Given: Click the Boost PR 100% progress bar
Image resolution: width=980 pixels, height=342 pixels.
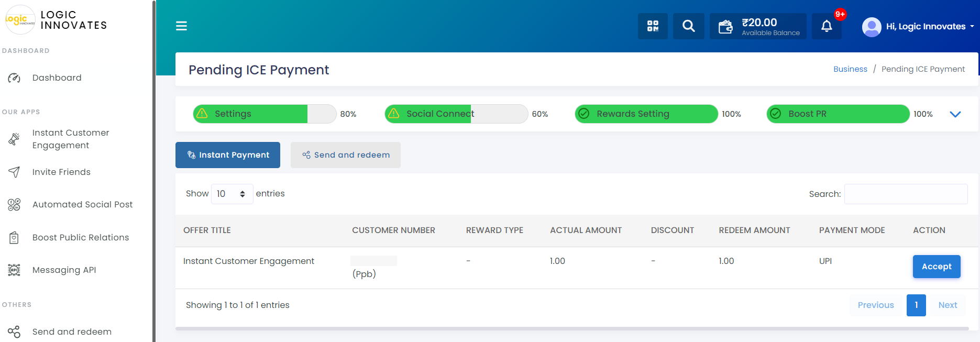Looking at the screenshot, I should [x=838, y=114].
